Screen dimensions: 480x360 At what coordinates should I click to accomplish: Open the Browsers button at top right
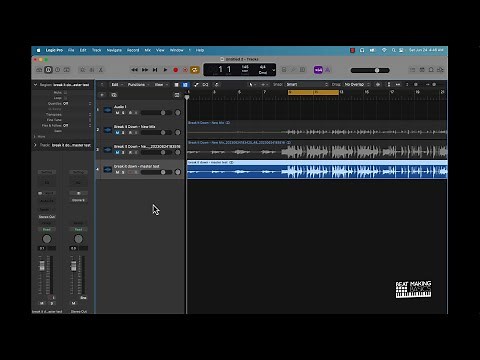[440, 70]
